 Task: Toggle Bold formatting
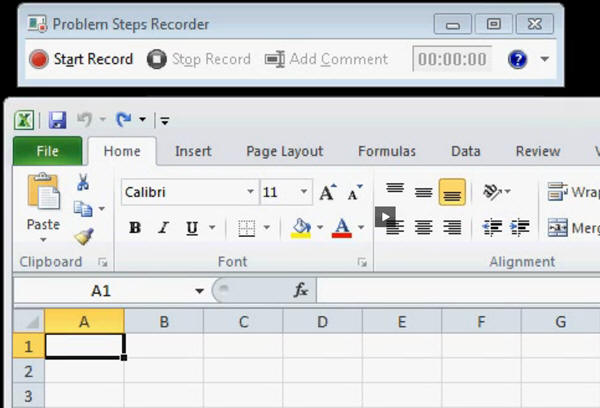pos(135,228)
